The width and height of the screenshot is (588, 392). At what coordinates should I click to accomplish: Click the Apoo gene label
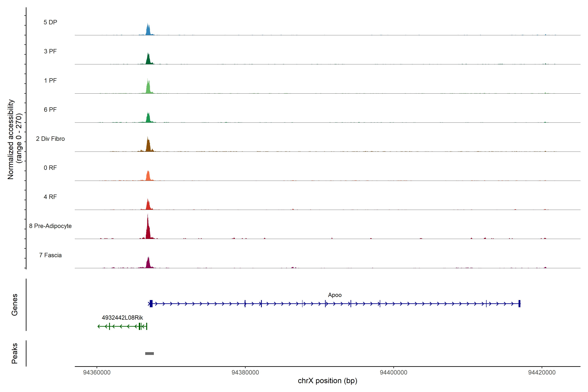[x=335, y=295]
